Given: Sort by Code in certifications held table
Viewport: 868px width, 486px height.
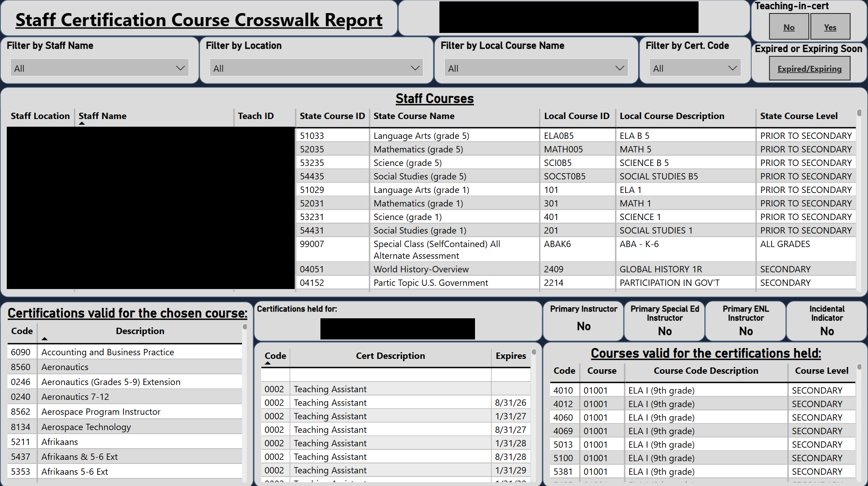Looking at the screenshot, I should [x=275, y=356].
